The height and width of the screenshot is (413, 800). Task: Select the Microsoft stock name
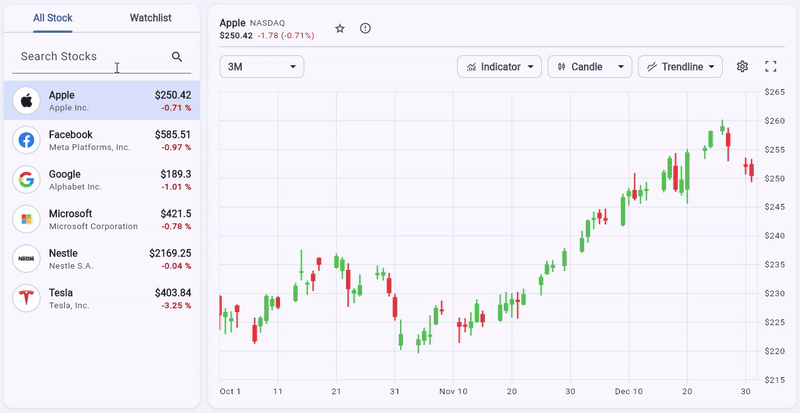70,214
